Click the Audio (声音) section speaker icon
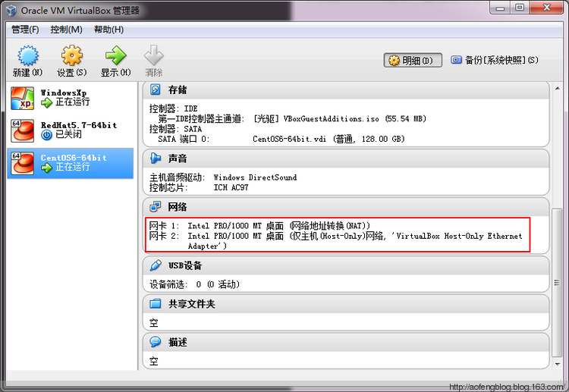Viewport: 569px width, 392px height. coord(156,158)
